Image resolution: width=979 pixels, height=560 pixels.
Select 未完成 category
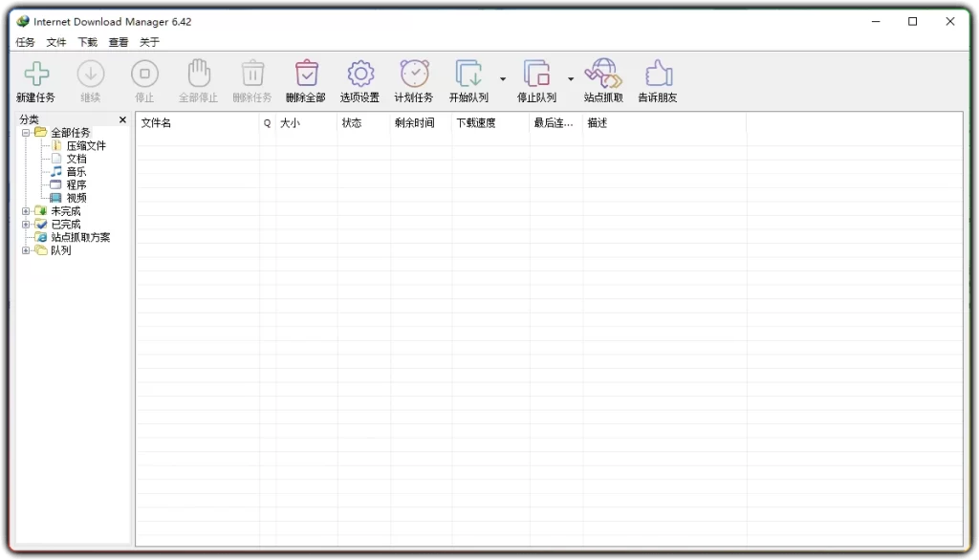[66, 211]
